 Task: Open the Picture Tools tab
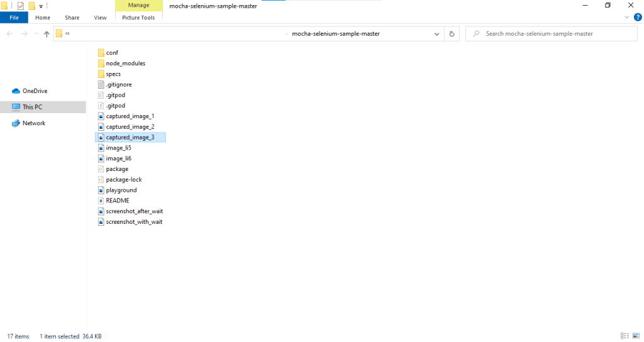[x=138, y=18]
